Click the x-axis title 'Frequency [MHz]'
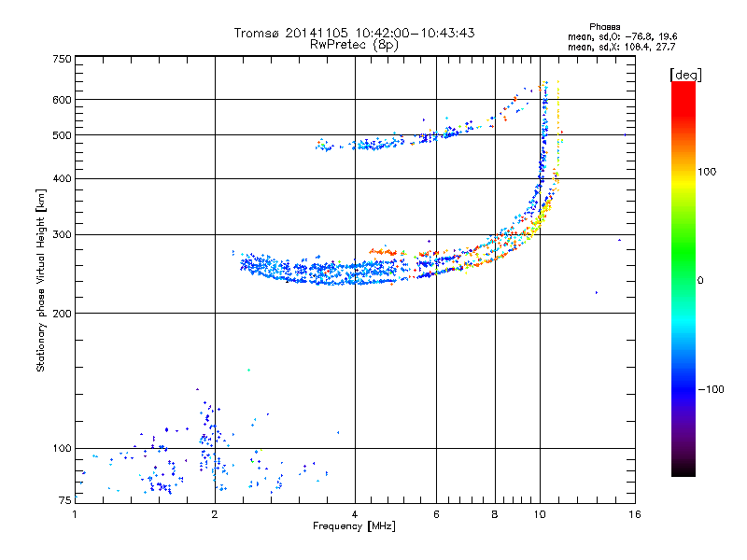 click(354, 526)
